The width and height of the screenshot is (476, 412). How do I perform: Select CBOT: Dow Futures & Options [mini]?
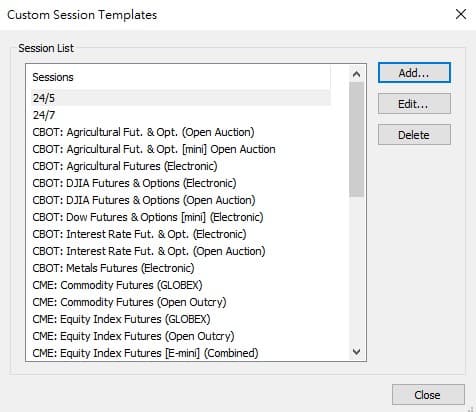click(148, 217)
